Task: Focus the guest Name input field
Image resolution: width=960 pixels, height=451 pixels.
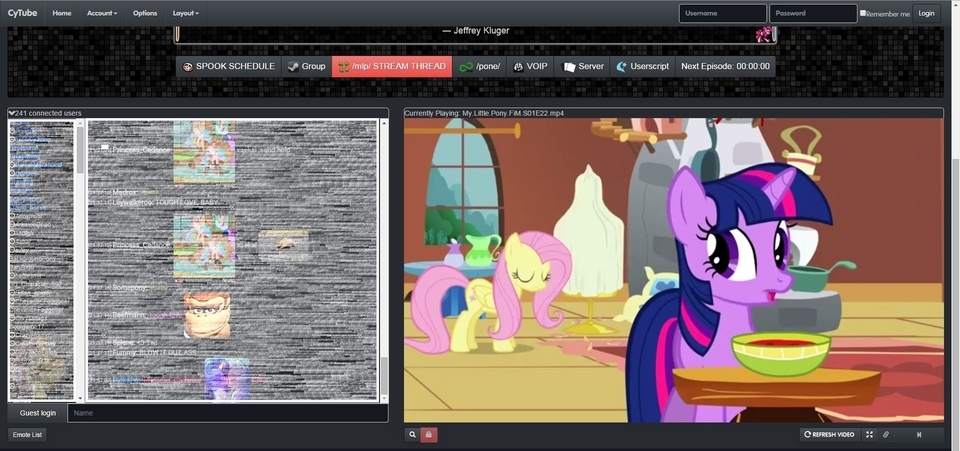Action: point(228,413)
